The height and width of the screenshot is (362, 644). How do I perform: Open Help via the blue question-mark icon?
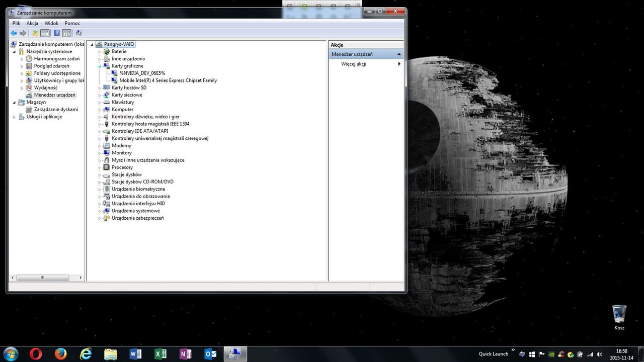pos(57,33)
